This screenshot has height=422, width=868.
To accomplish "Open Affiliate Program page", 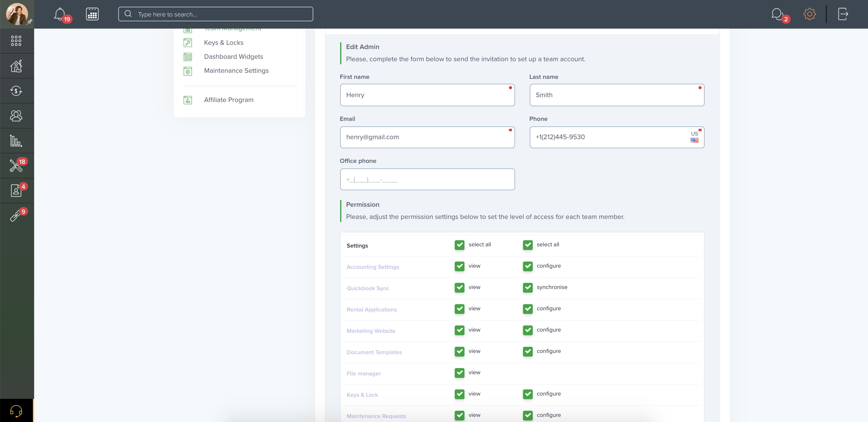I will (x=229, y=100).
